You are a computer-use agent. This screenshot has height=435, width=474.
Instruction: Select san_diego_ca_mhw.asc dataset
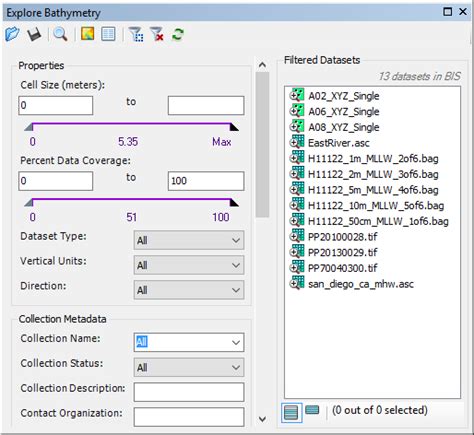pyautogui.click(x=361, y=284)
